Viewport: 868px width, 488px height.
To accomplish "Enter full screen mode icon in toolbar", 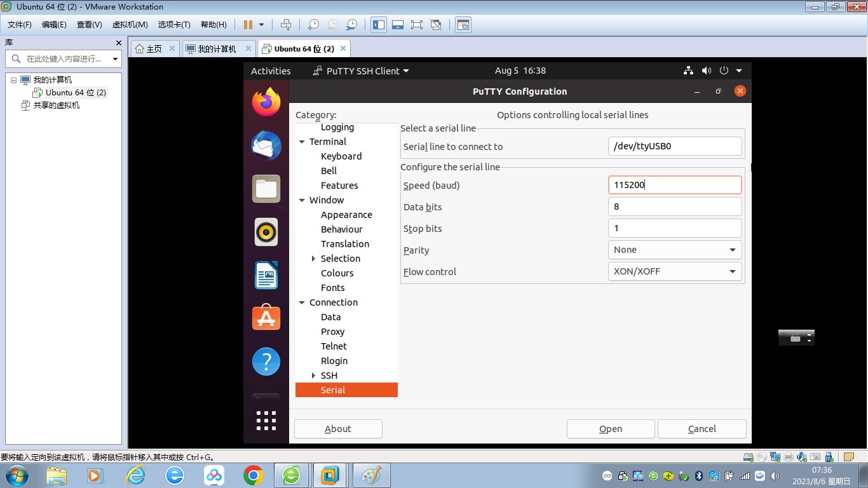I will coord(417,25).
